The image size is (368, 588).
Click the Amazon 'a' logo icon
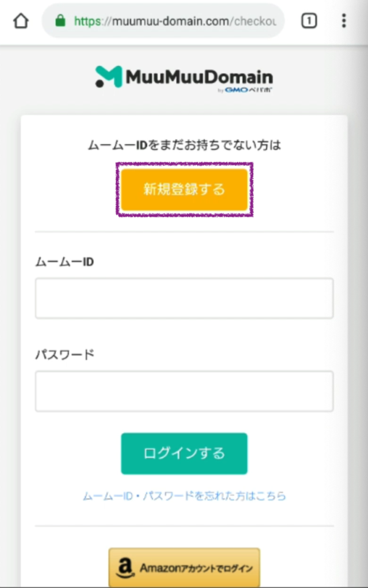124,568
